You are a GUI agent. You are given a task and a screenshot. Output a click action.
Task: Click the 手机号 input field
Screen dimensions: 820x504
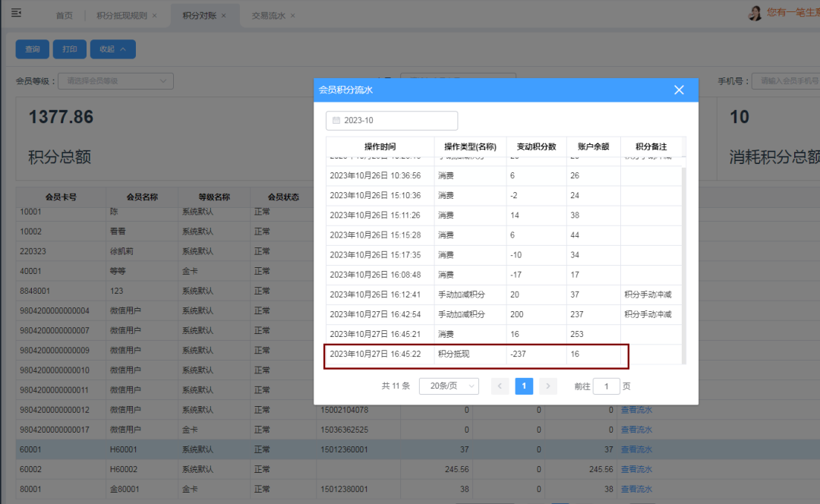point(786,81)
